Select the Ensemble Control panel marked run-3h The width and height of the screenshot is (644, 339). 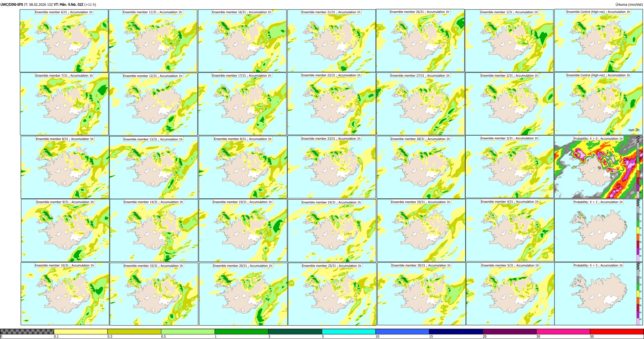click(x=599, y=104)
